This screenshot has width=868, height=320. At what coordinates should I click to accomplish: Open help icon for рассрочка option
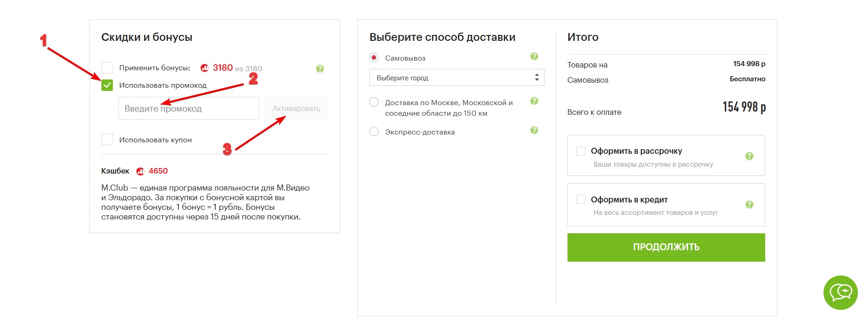point(749,156)
